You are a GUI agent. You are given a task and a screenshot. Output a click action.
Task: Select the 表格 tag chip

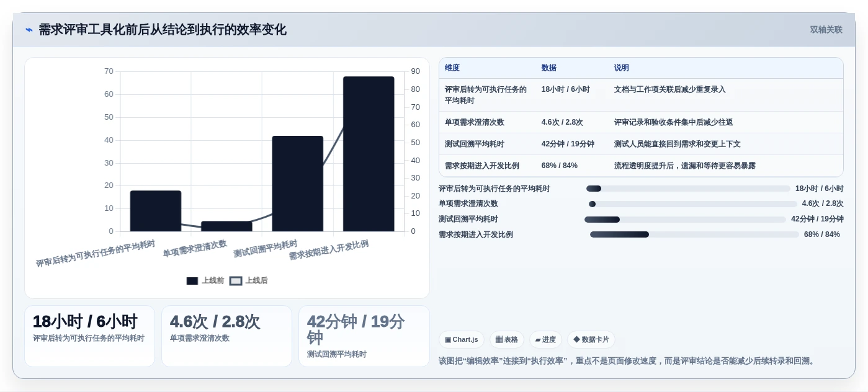507,339
